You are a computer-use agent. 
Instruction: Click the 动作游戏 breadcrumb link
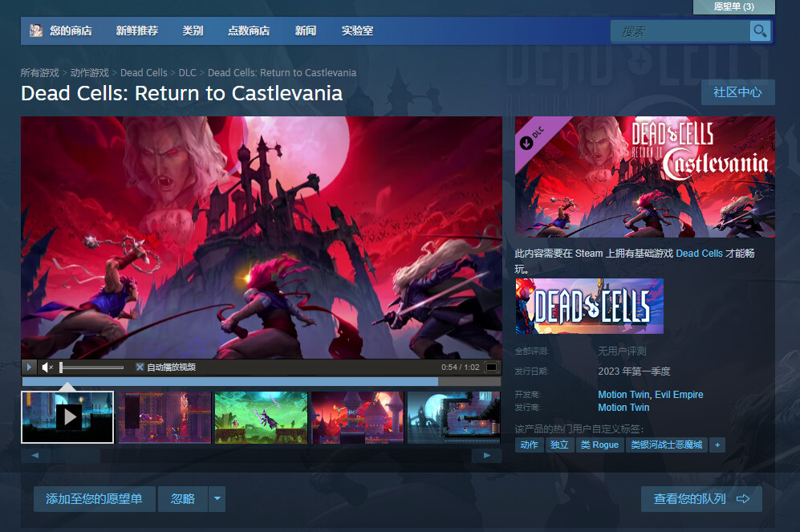[x=89, y=72]
